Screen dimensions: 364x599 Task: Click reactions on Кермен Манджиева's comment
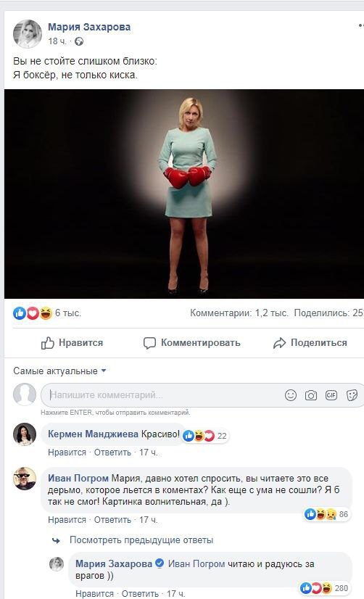[x=205, y=436]
